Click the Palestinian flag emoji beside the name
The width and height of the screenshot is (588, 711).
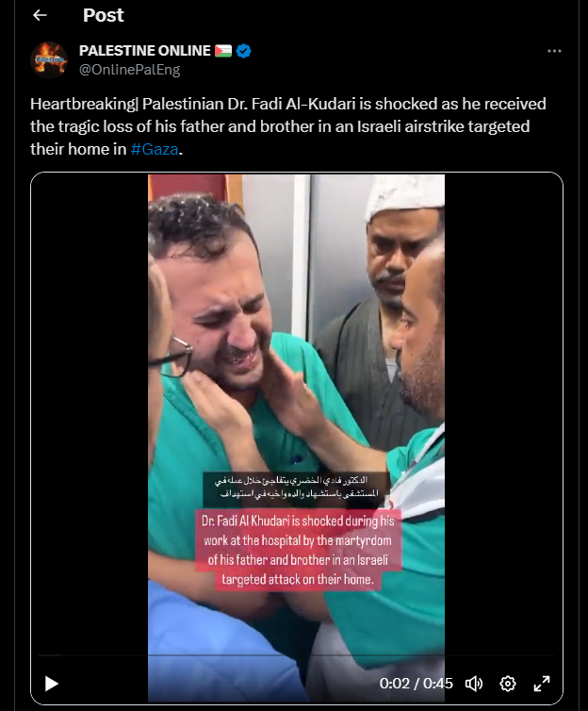pos(223,51)
